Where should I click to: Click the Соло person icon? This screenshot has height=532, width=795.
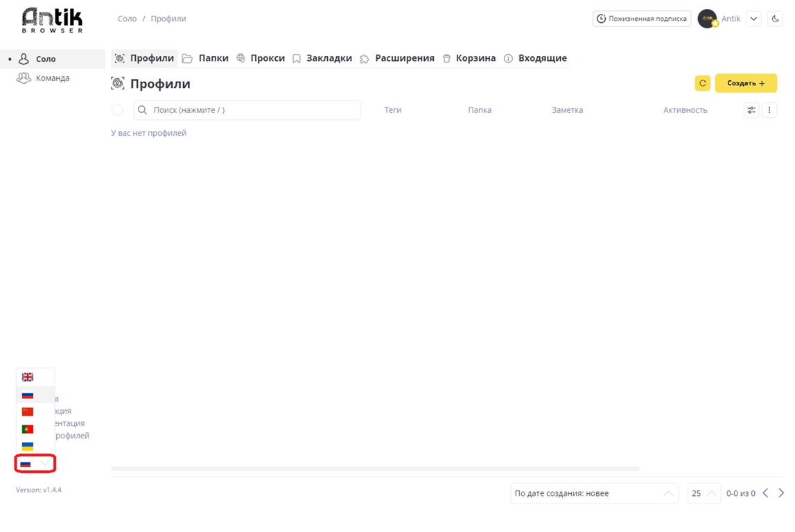(x=24, y=59)
